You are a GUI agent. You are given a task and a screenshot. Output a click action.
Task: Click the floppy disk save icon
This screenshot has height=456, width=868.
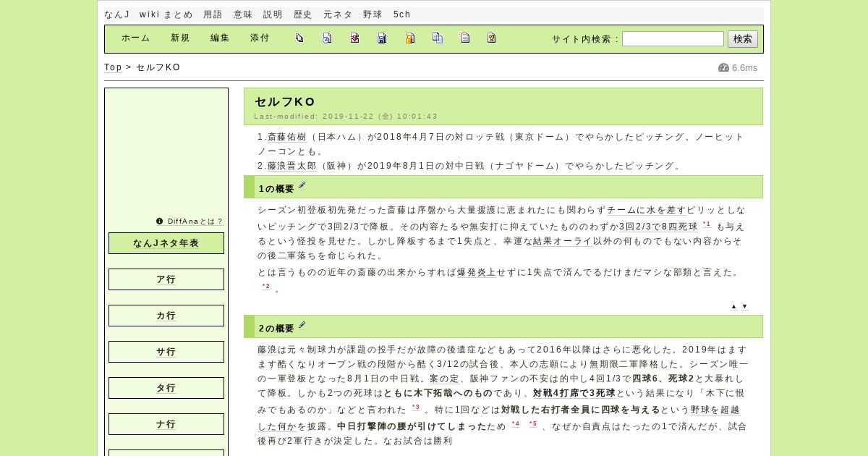point(382,38)
